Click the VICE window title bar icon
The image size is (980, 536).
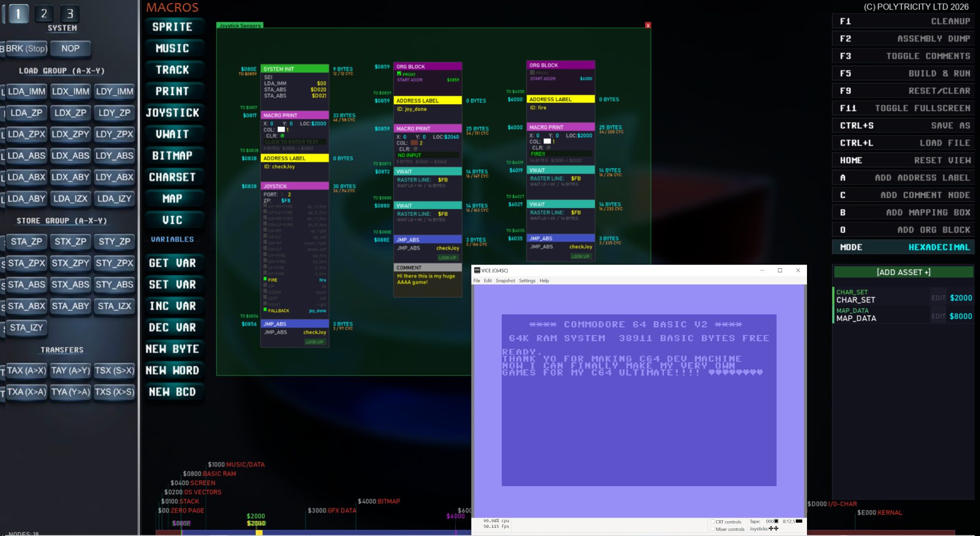coord(477,270)
